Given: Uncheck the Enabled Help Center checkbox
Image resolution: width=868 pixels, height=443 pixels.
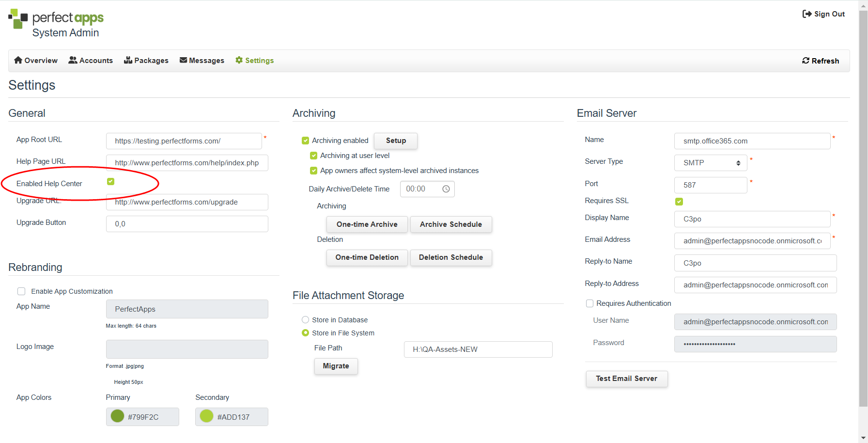Looking at the screenshot, I should 110,181.
